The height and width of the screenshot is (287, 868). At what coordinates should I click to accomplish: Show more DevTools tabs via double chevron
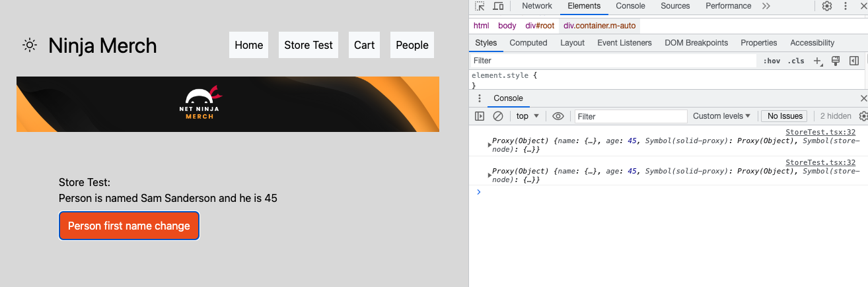click(766, 6)
